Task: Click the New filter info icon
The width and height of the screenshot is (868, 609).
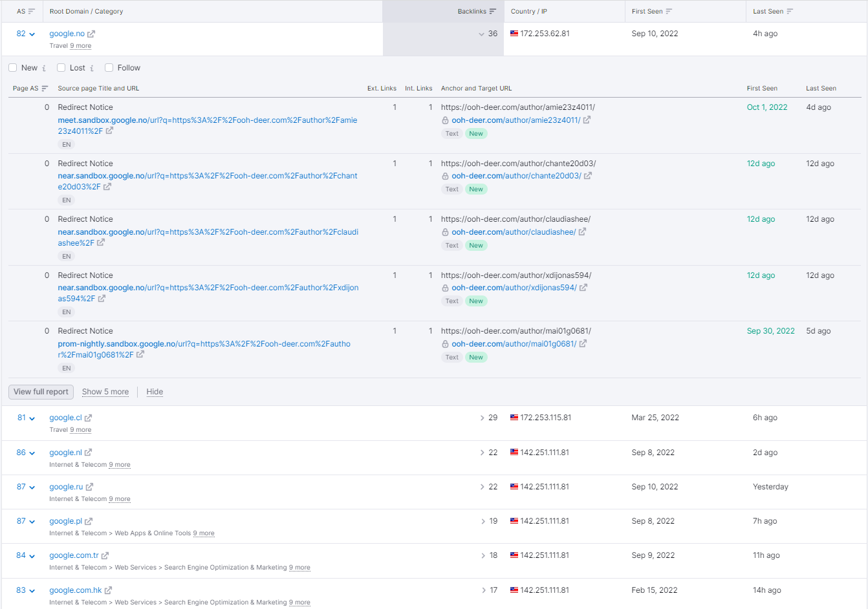Action: 44,68
